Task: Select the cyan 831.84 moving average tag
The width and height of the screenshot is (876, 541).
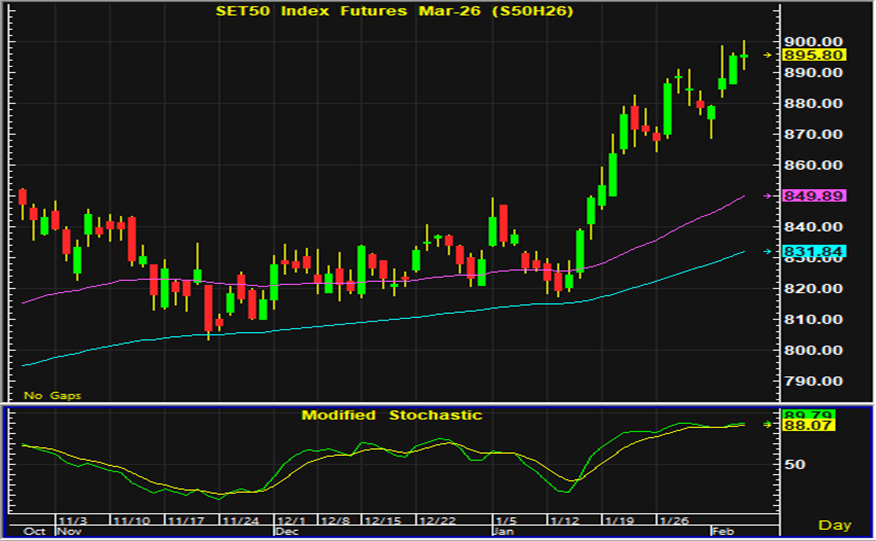Action: (814, 251)
